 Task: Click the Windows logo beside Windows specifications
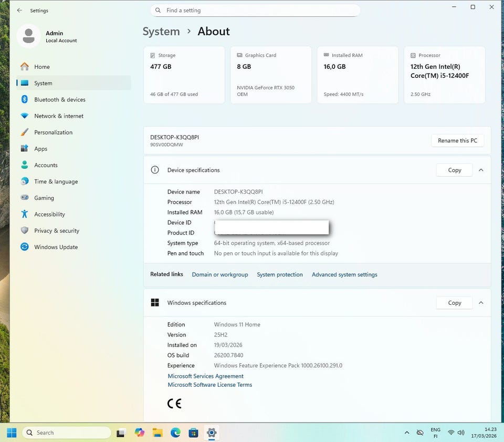click(x=155, y=302)
